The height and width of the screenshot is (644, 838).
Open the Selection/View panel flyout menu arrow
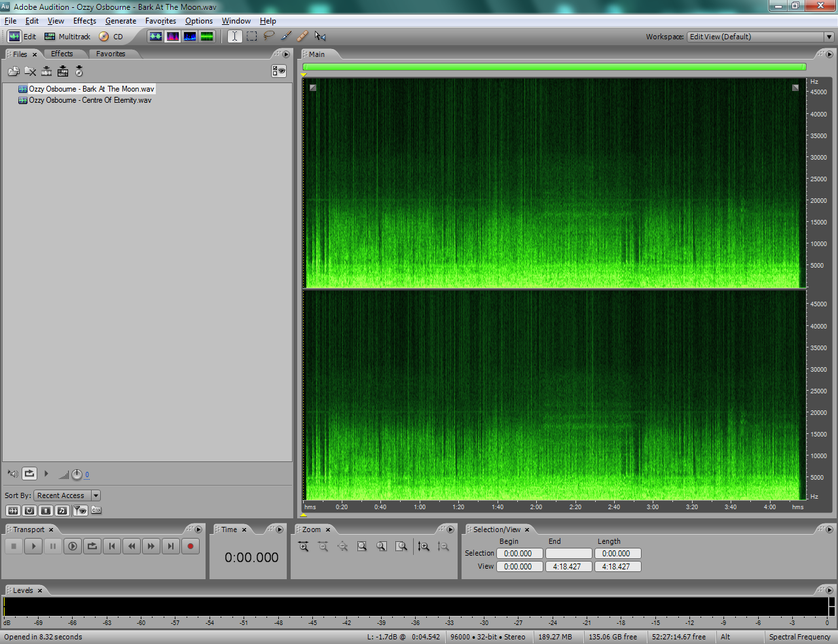pyautogui.click(x=829, y=529)
